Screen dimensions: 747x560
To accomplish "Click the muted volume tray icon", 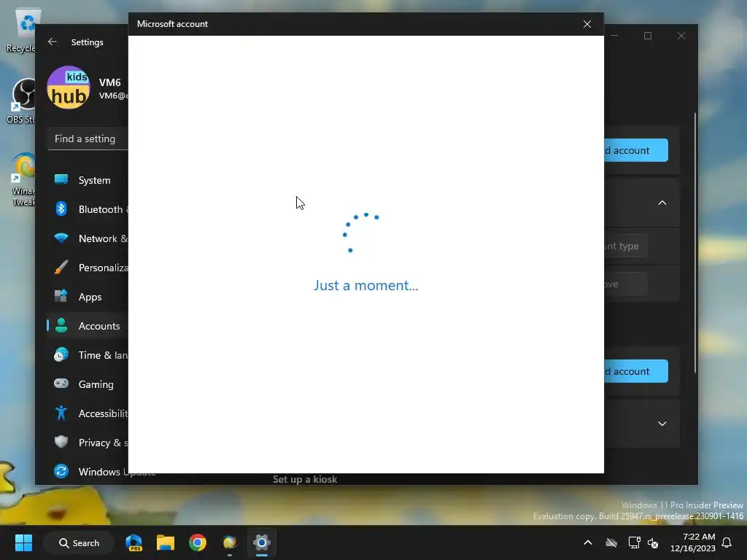I will point(653,542).
